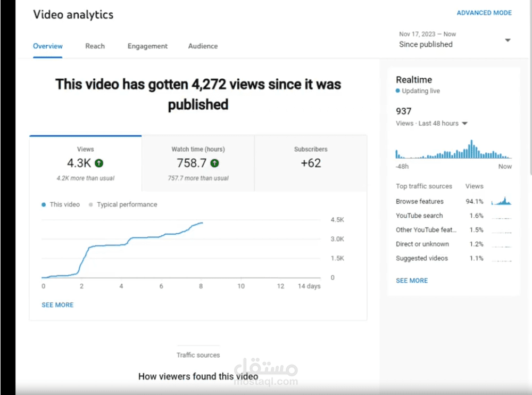Screen dimensions: 532x395
Task: Click the 94.1% value
Action: (x=475, y=201)
